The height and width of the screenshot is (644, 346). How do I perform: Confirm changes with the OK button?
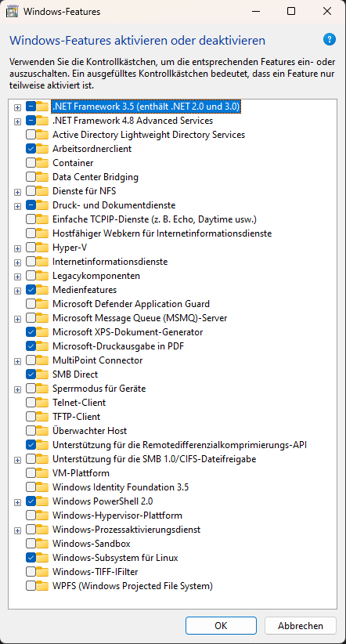[x=221, y=626]
